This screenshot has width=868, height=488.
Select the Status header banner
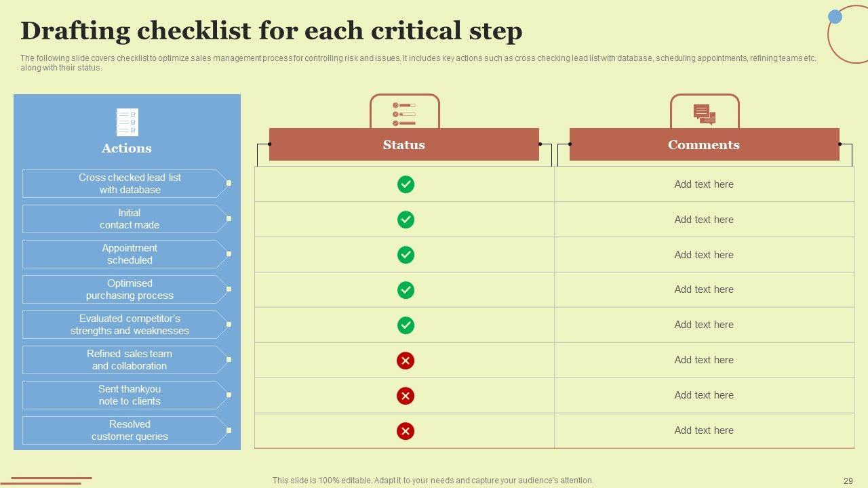404,144
